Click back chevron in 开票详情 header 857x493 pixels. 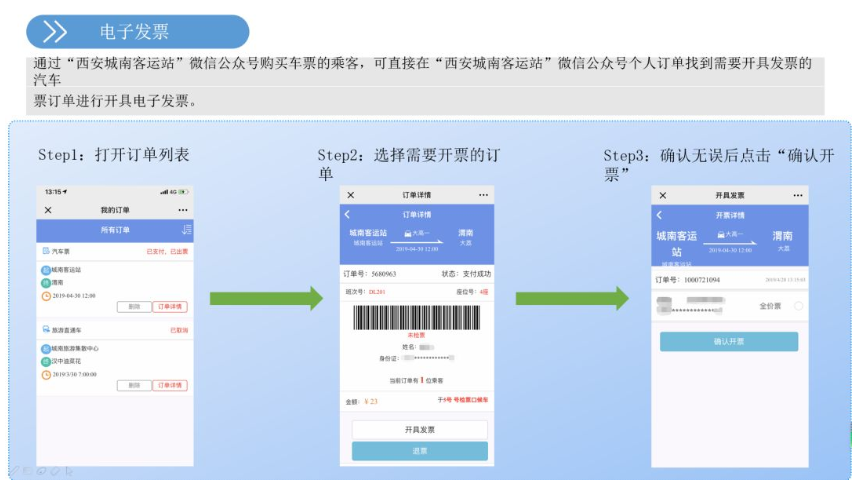(659, 215)
